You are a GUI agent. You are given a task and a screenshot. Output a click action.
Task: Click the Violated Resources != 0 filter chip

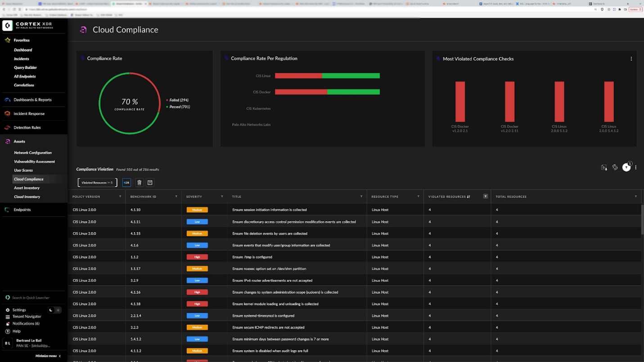coord(97,182)
